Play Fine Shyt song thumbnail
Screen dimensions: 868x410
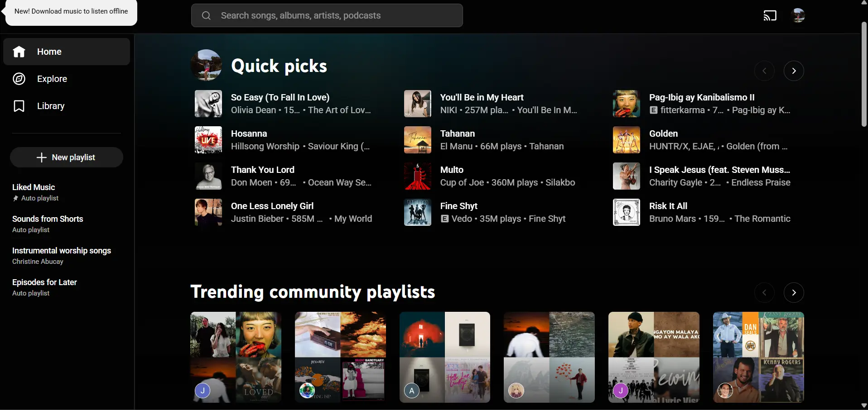418,212
